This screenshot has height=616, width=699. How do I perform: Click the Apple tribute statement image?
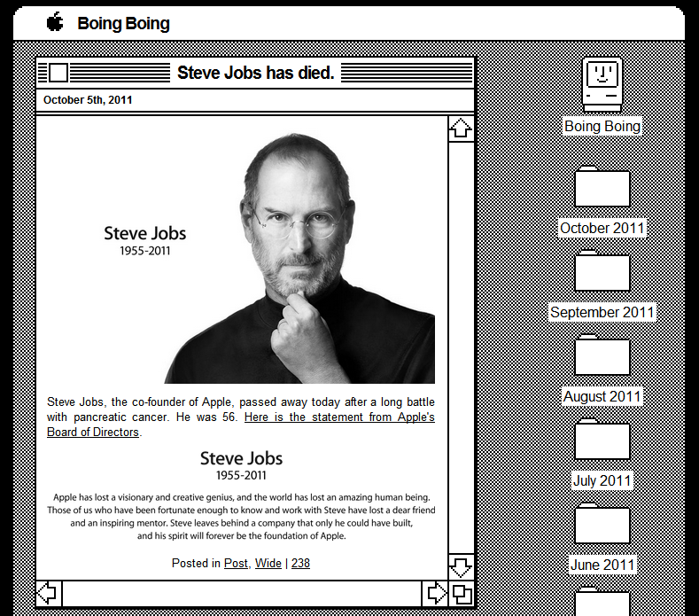point(241,495)
